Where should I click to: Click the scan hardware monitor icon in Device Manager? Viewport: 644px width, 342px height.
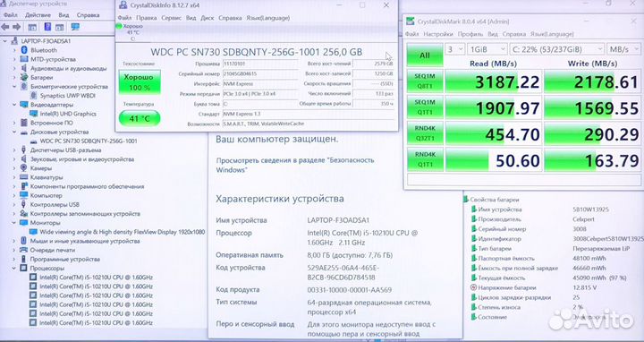(75, 27)
